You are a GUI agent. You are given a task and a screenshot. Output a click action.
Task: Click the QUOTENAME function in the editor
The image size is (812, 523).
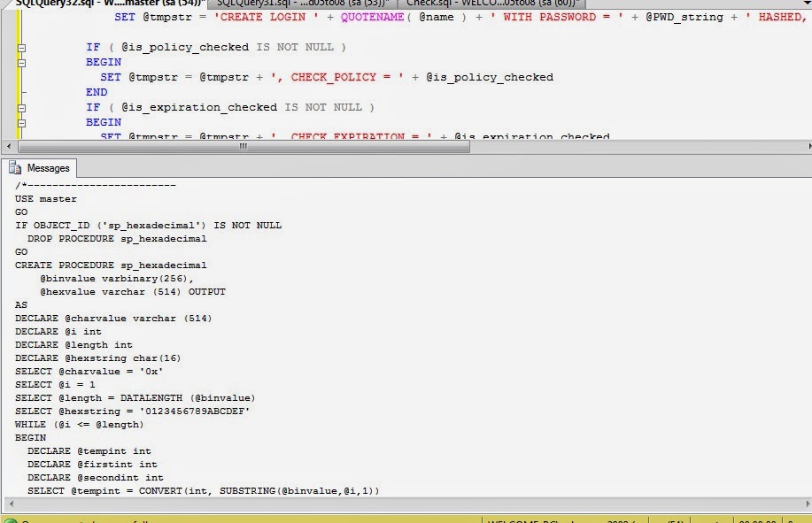372,17
